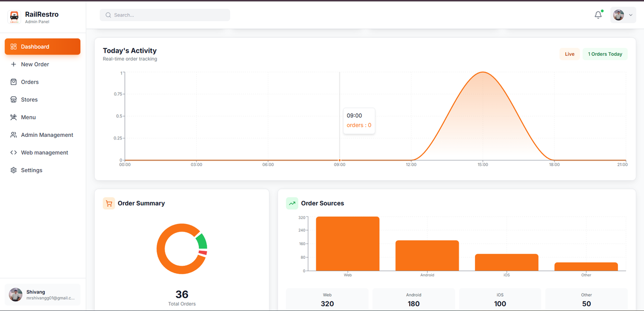Click the Order Sources trend icon
This screenshot has height=311, width=644.
click(292, 203)
